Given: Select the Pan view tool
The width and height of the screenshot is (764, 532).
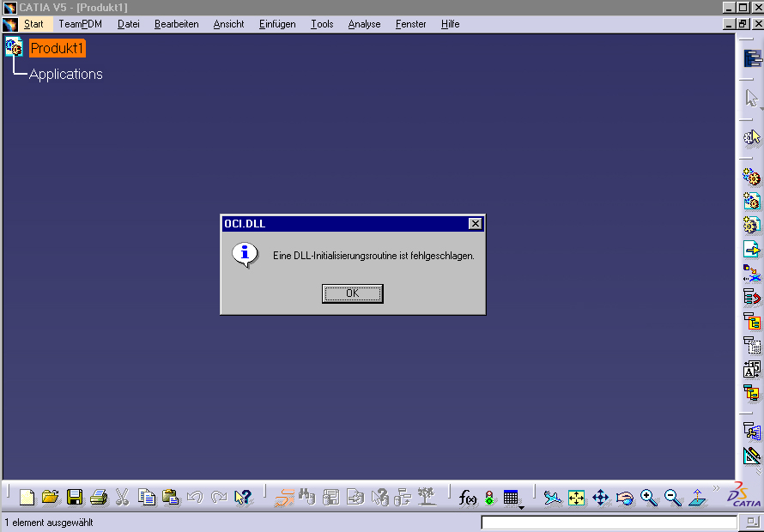Looking at the screenshot, I should click(x=600, y=498).
